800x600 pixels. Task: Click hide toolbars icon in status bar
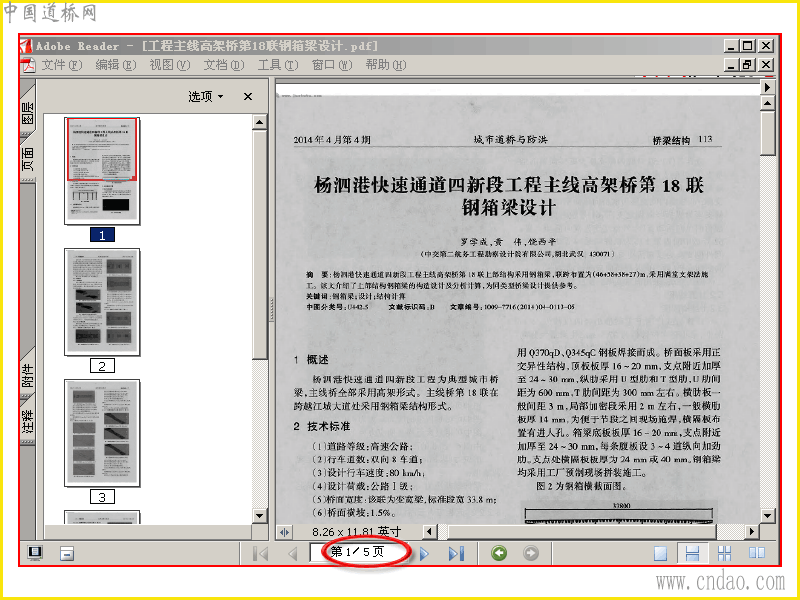67,554
